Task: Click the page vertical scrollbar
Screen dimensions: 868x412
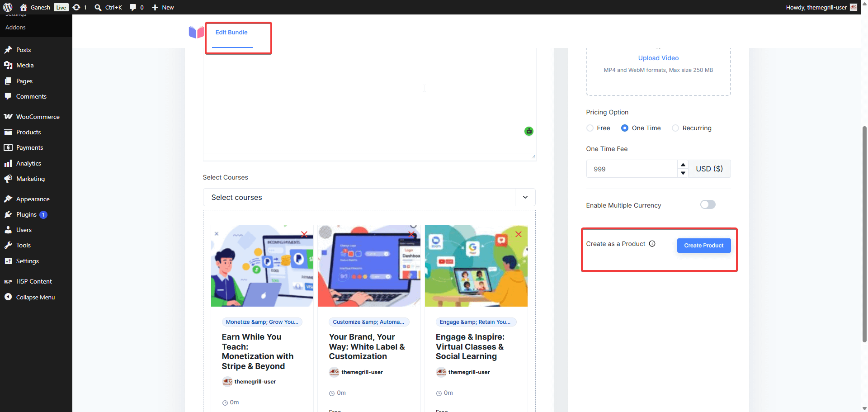Action: click(864, 234)
